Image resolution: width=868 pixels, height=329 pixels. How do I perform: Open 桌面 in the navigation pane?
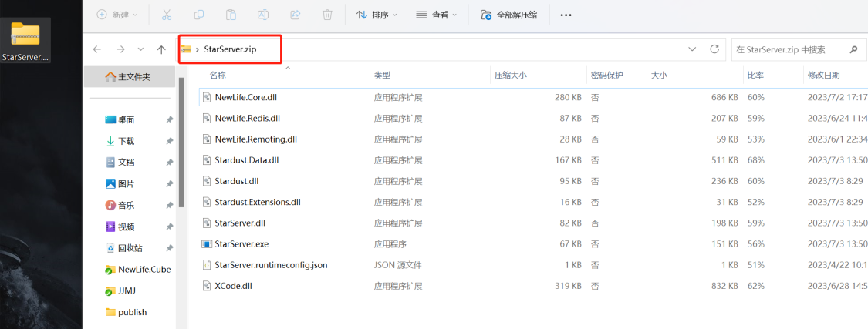tap(127, 119)
